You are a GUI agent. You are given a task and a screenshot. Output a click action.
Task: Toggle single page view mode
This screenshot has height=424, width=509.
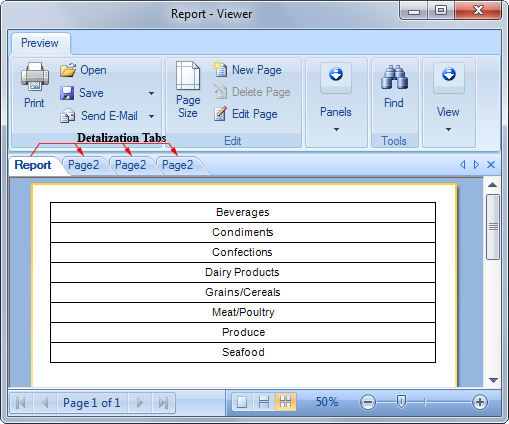[x=242, y=402]
